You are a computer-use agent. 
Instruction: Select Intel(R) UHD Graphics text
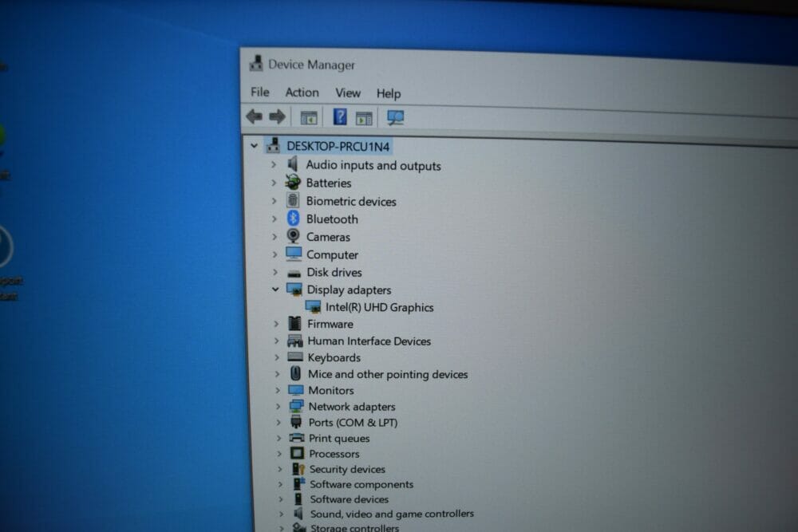pos(380,307)
